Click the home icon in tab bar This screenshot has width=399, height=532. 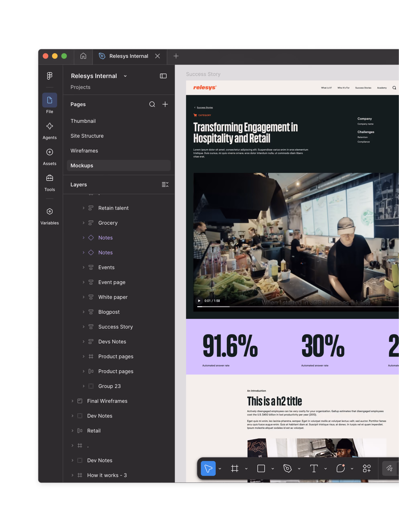(83, 56)
